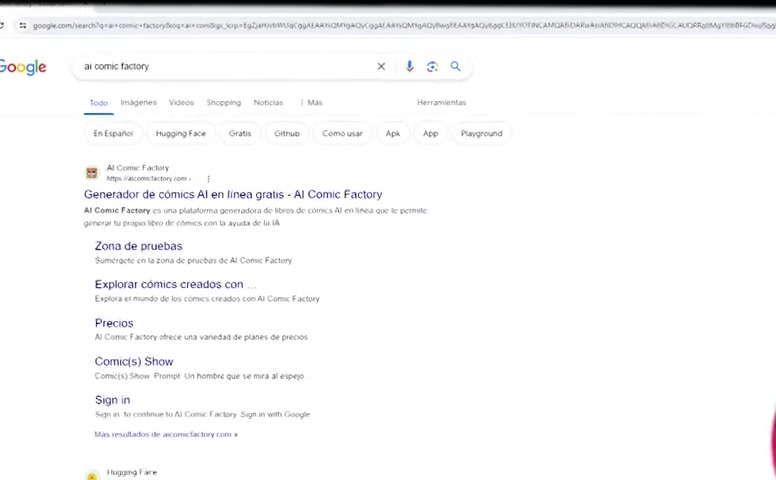Select the Todo search tab

[98, 103]
